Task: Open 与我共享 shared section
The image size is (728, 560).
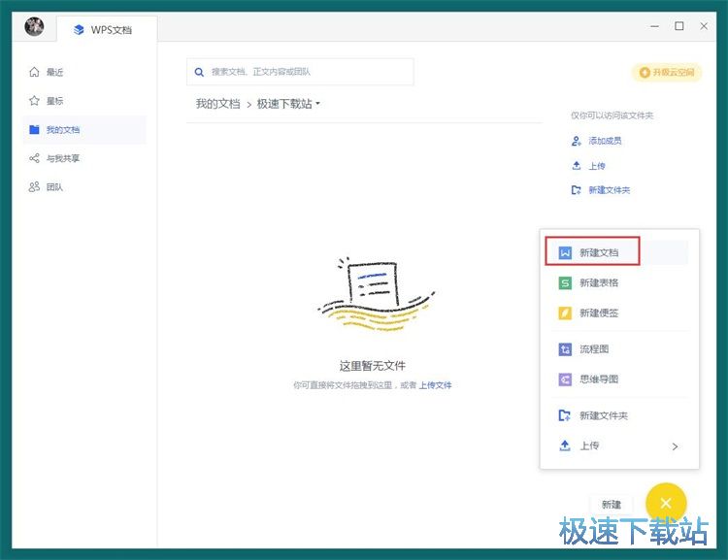Action: pyautogui.click(x=62, y=158)
